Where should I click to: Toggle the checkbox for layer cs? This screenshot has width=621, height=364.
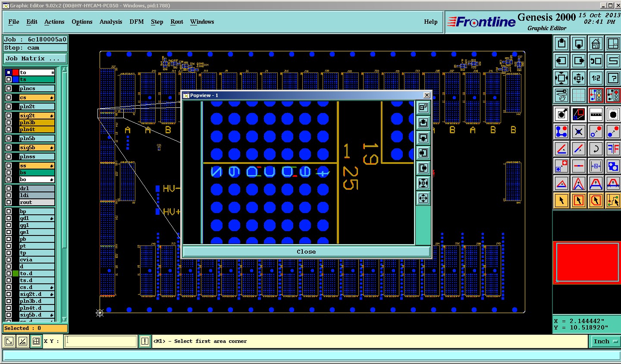click(9, 97)
